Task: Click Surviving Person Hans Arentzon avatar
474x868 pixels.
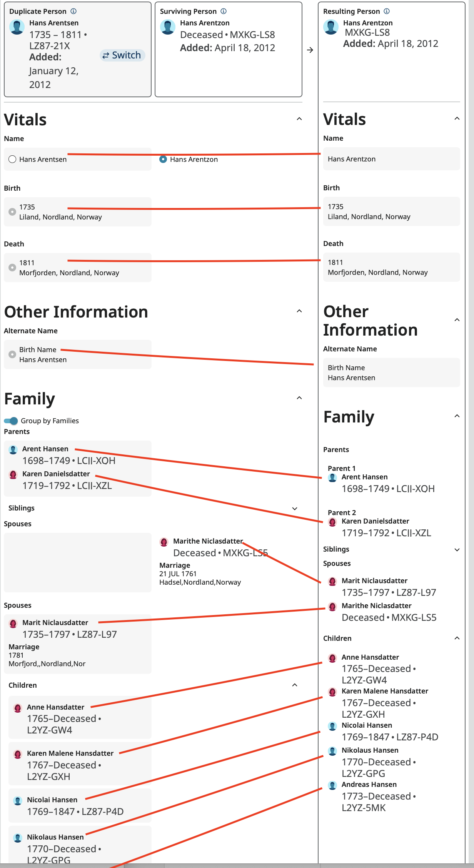Action: click(x=168, y=27)
